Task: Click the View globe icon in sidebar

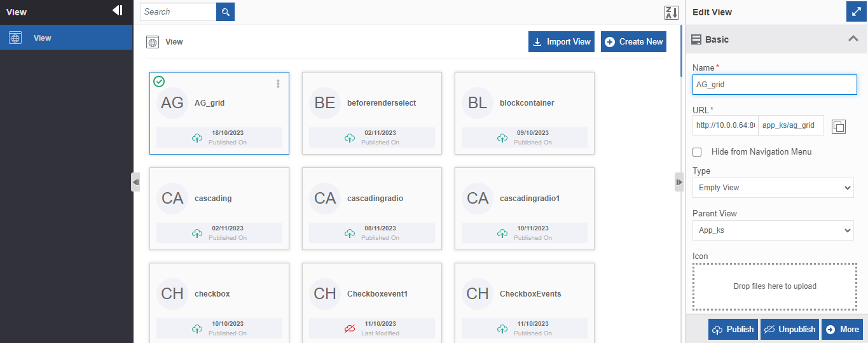Action: click(x=15, y=38)
